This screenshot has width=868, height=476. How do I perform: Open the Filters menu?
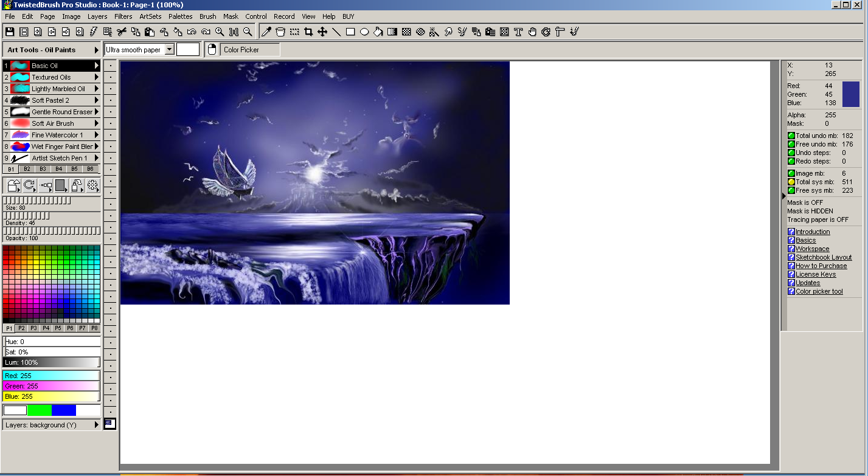pos(123,16)
